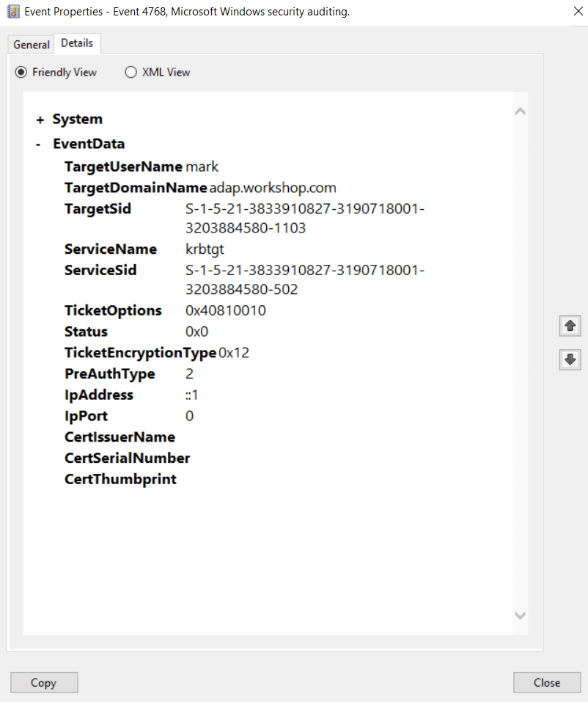Click the EventData tree label
The width and height of the screenshot is (588, 702).
point(89,144)
